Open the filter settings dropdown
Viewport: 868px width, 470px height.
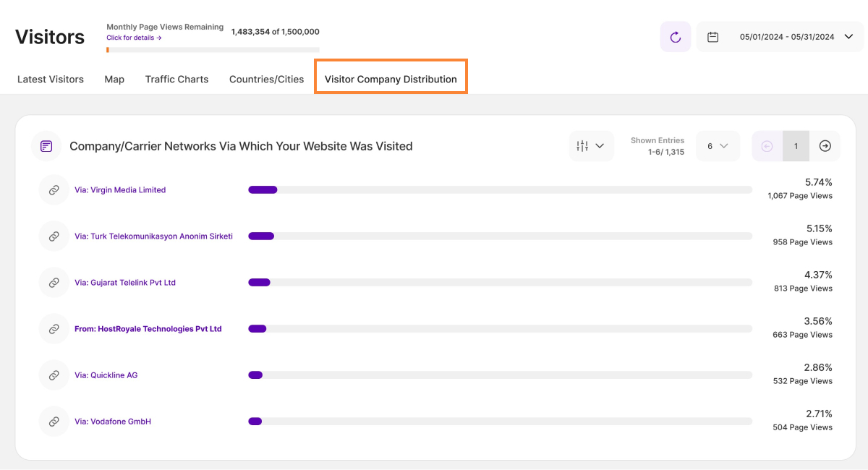591,146
